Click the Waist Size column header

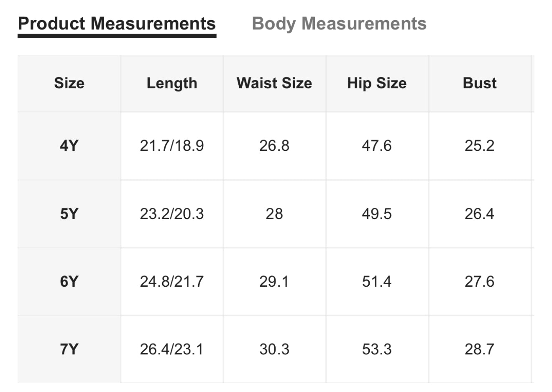(x=274, y=83)
